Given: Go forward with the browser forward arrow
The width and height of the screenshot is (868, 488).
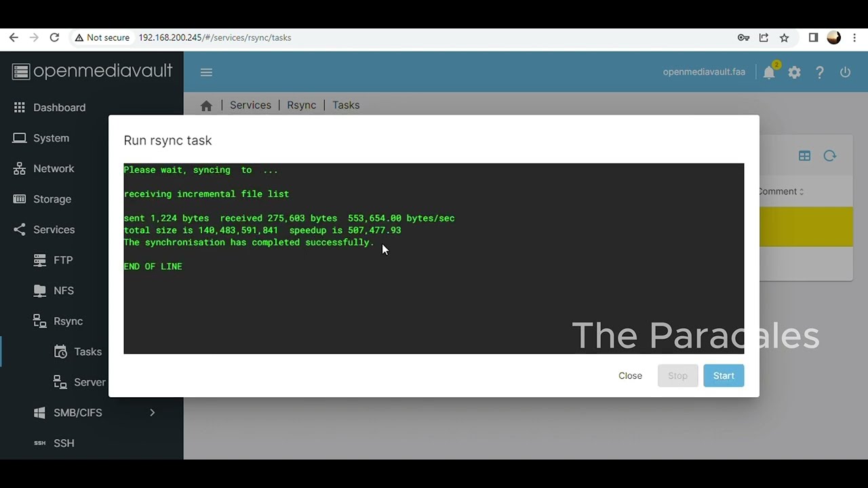Looking at the screenshot, I should point(34,38).
